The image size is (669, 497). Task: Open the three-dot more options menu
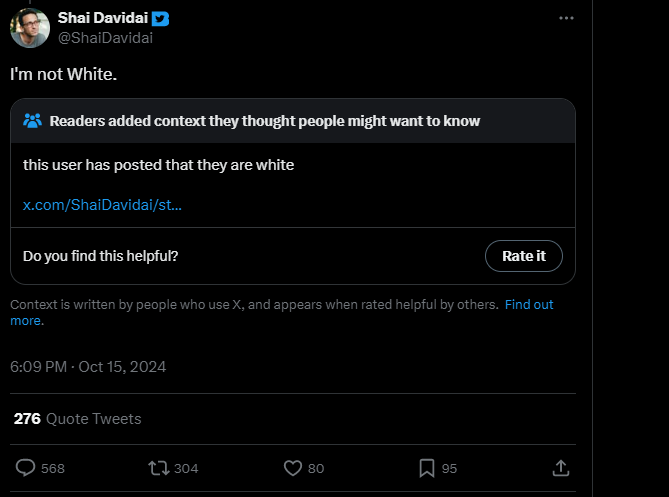(566, 19)
